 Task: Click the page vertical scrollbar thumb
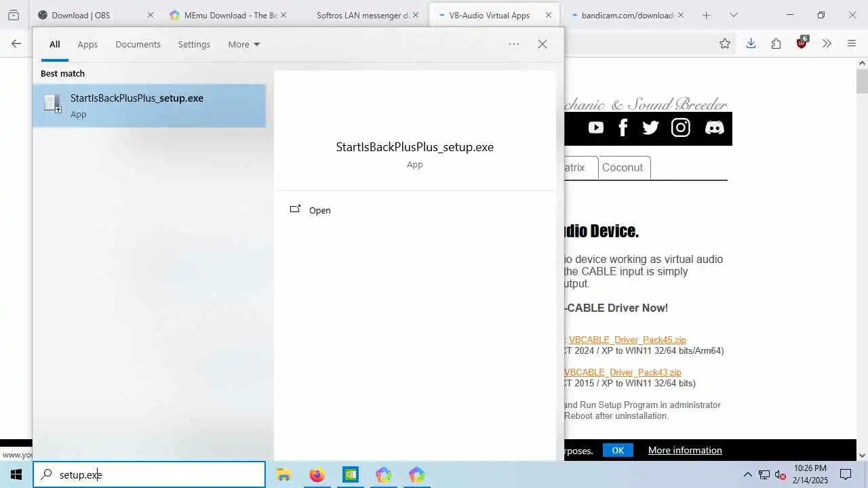point(862,81)
